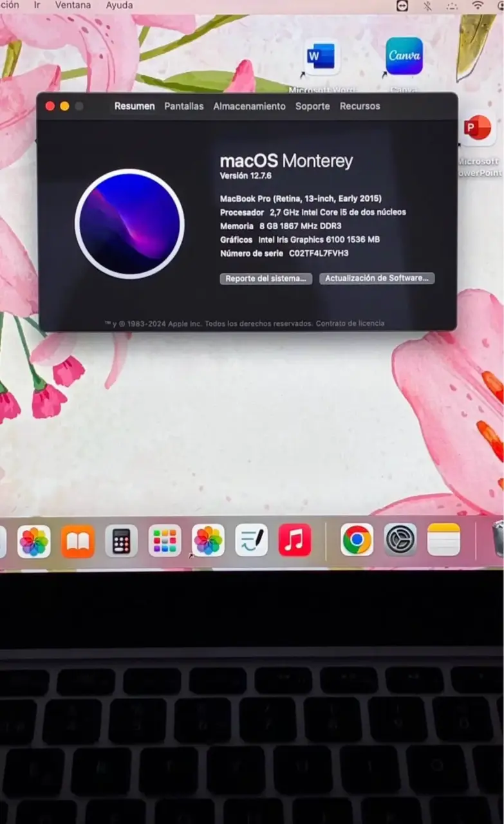Click the 1983-2024 Apple Inc. copyright text
Viewport: 504px width, 824px height.
click(209, 323)
